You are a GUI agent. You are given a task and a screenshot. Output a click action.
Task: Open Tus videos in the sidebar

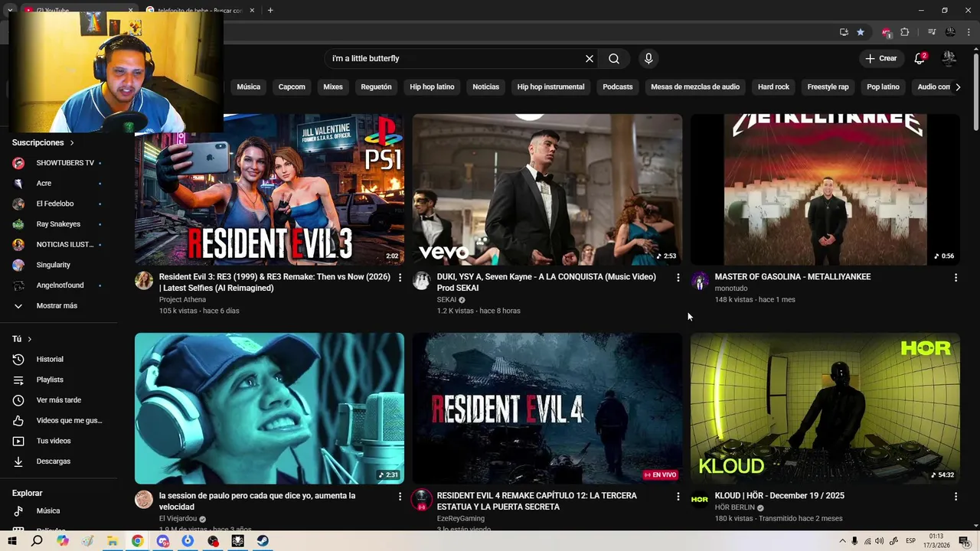click(x=58, y=441)
